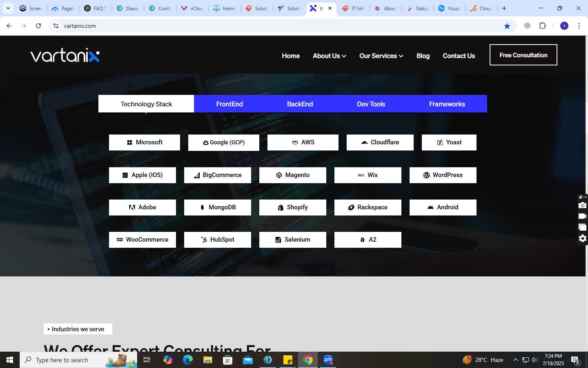Open a new tab with plus button
Screen dimensions: 588x368
[x=504, y=8]
